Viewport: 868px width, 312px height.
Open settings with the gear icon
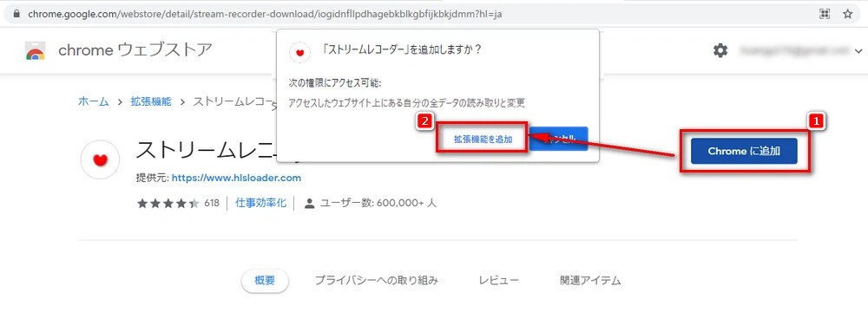(720, 51)
